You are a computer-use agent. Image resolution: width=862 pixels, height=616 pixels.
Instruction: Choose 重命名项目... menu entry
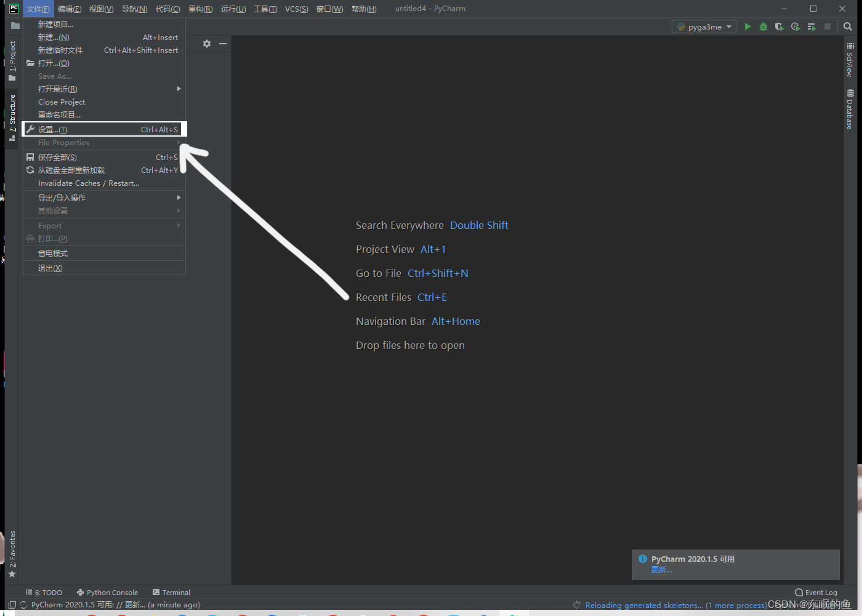(104, 115)
